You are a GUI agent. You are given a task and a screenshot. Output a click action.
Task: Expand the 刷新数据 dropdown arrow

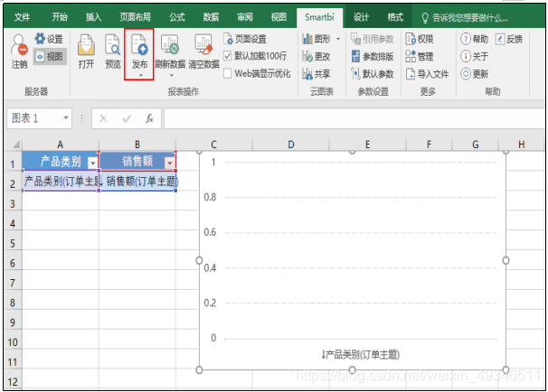pos(171,75)
